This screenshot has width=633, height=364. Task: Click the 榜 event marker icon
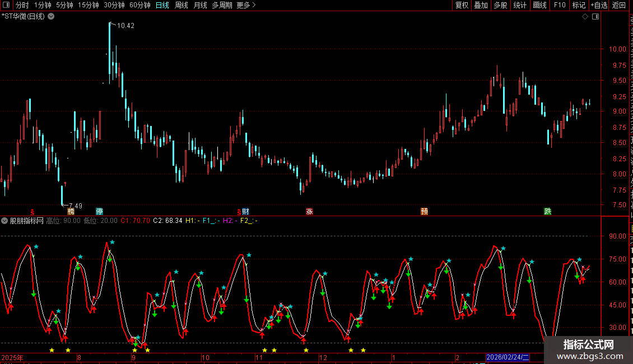pyautogui.click(x=71, y=212)
